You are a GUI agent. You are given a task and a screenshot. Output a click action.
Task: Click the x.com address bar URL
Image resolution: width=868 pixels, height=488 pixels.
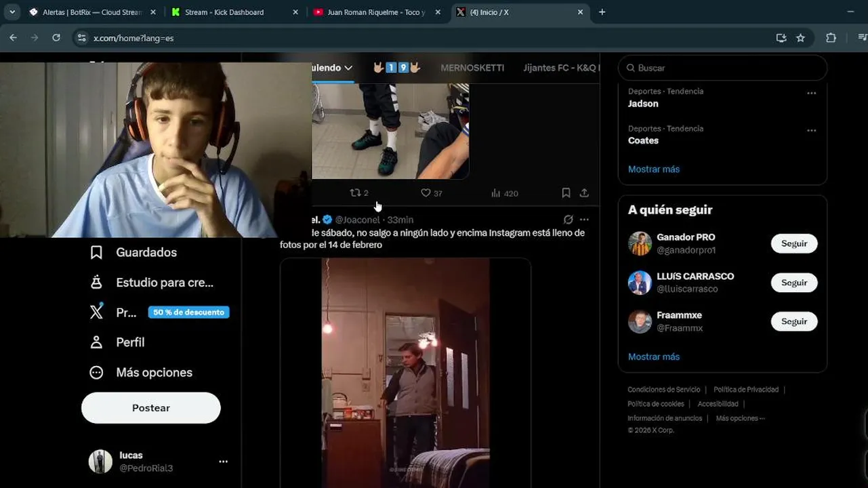[133, 38]
